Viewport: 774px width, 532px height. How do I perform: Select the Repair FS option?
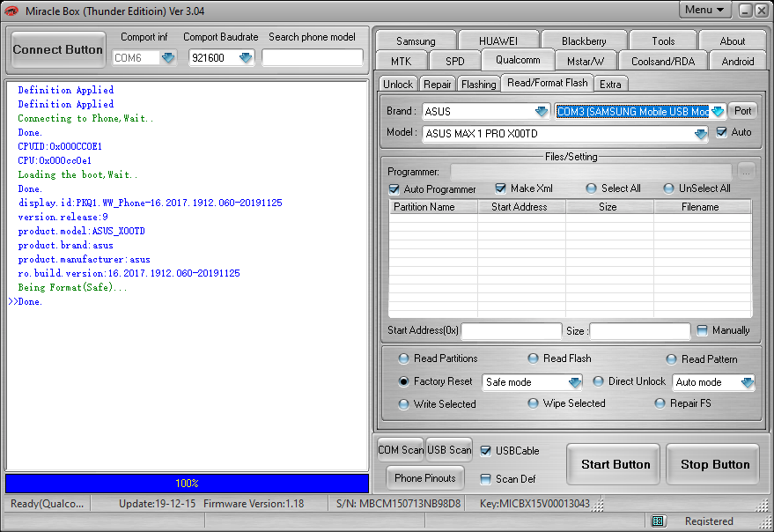[x=660, y=403]
